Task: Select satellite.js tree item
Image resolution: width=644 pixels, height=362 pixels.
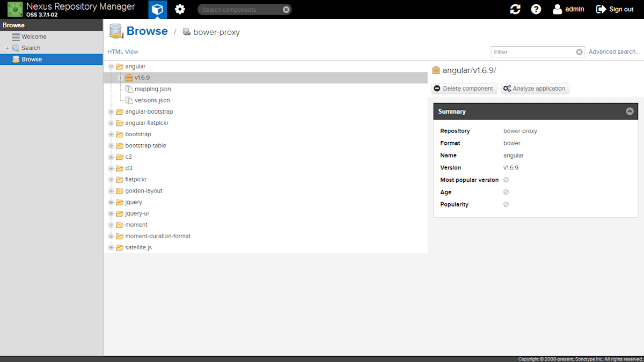Action: (x=138, y=247)
